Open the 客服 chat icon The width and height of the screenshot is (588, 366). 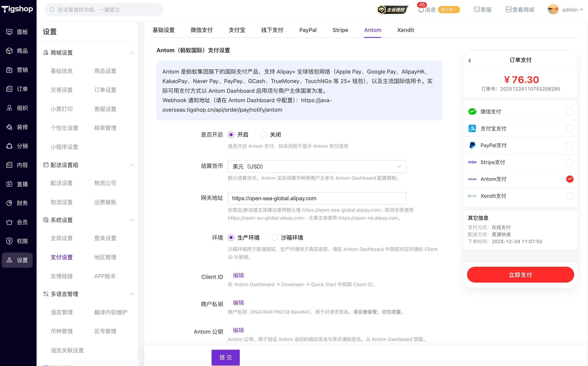click(477, 10)
